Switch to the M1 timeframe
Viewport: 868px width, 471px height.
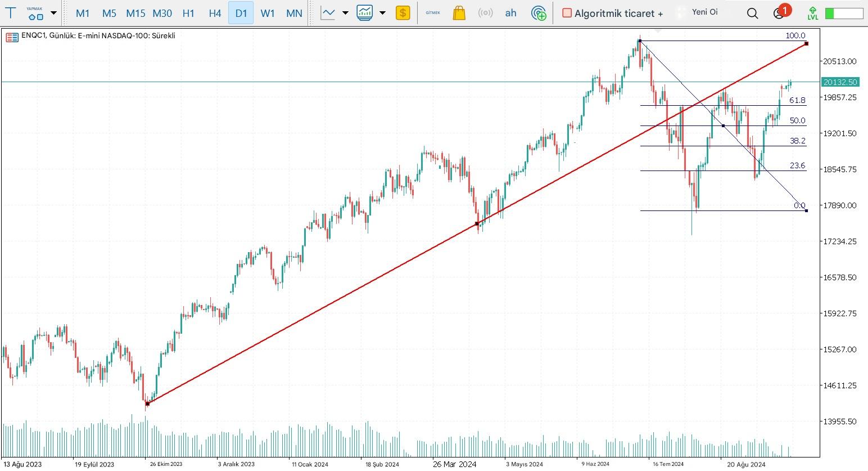[83, 13]
